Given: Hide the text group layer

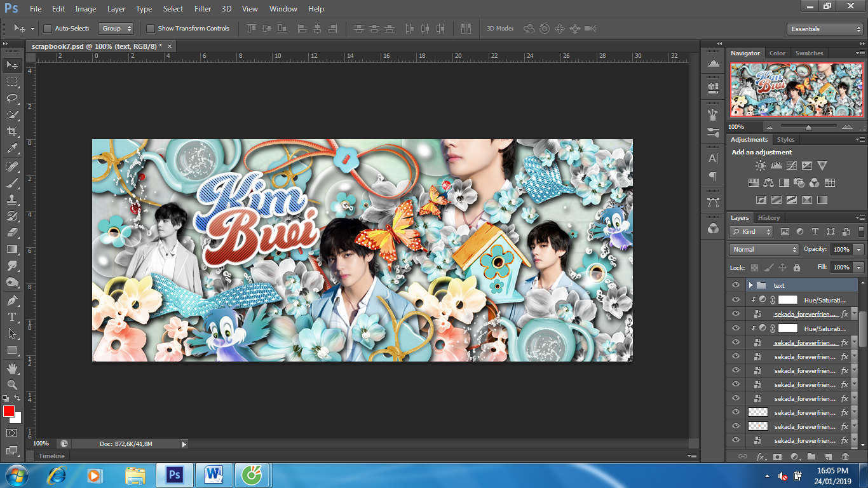Looking at the screenshot, I should [736, 285].
